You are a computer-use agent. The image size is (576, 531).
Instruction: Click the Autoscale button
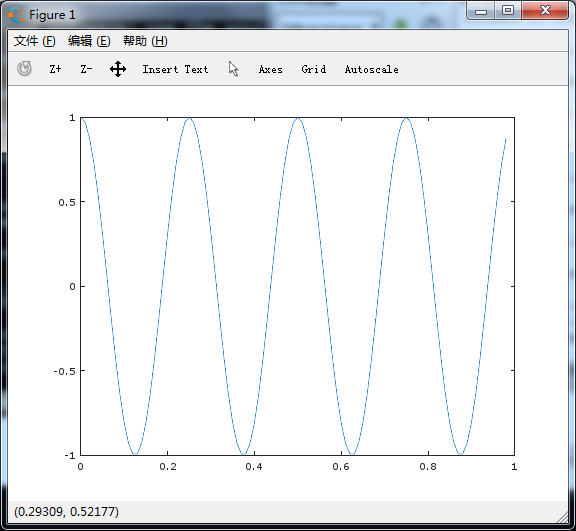[x=371, y=69]
